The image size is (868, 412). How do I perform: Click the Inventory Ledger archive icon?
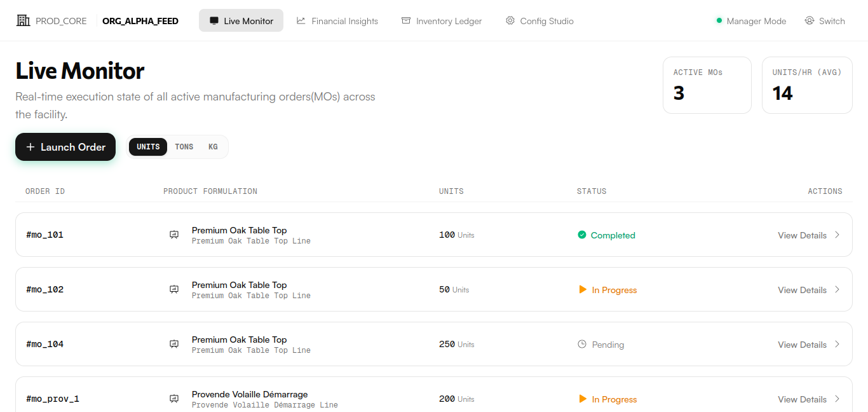pos(406,21)
